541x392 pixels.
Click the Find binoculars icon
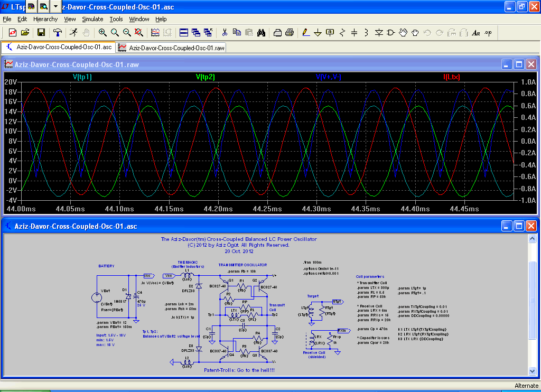(261, 32)
